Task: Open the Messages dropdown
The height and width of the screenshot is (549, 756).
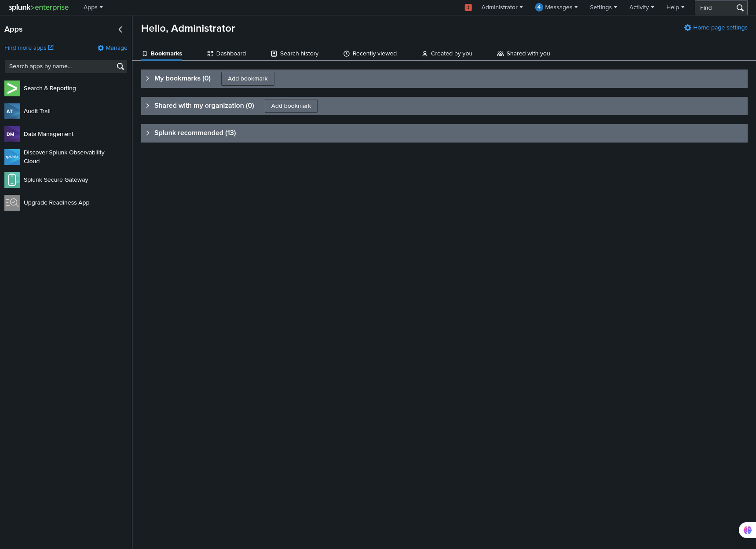Action: pyautogui.click(x=556, y=7)
